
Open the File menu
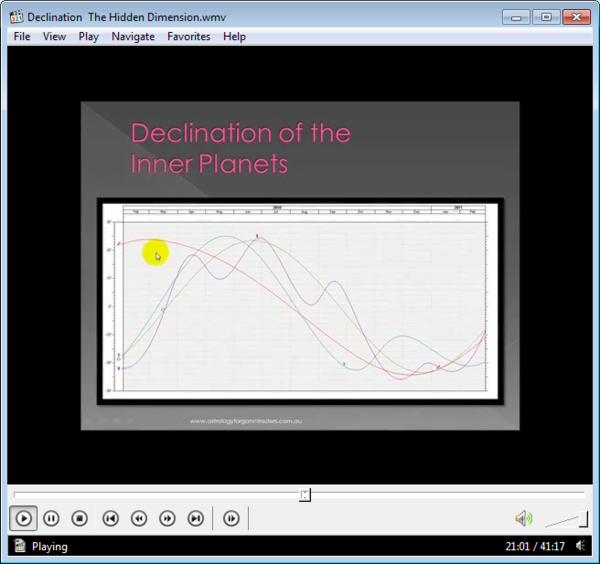coord(22,36)
